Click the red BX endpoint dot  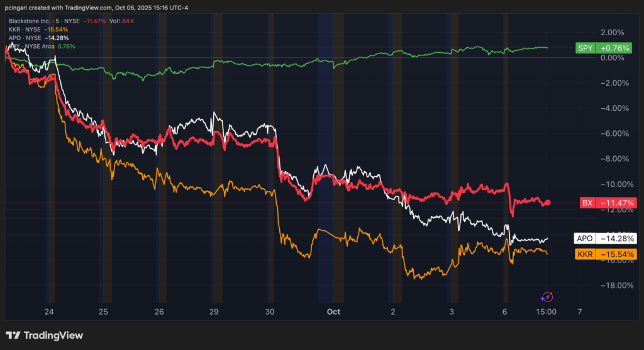(x=547, y=203)
